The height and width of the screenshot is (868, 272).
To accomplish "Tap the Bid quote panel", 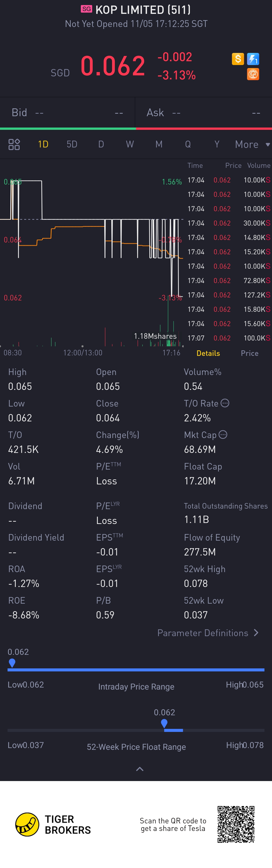I will (67, 113).
